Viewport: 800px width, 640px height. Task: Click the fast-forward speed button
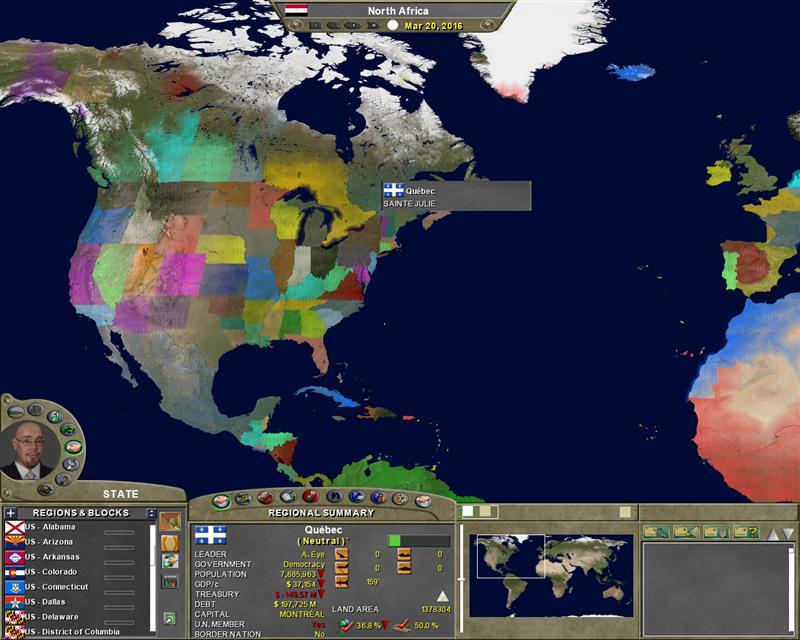371,25
